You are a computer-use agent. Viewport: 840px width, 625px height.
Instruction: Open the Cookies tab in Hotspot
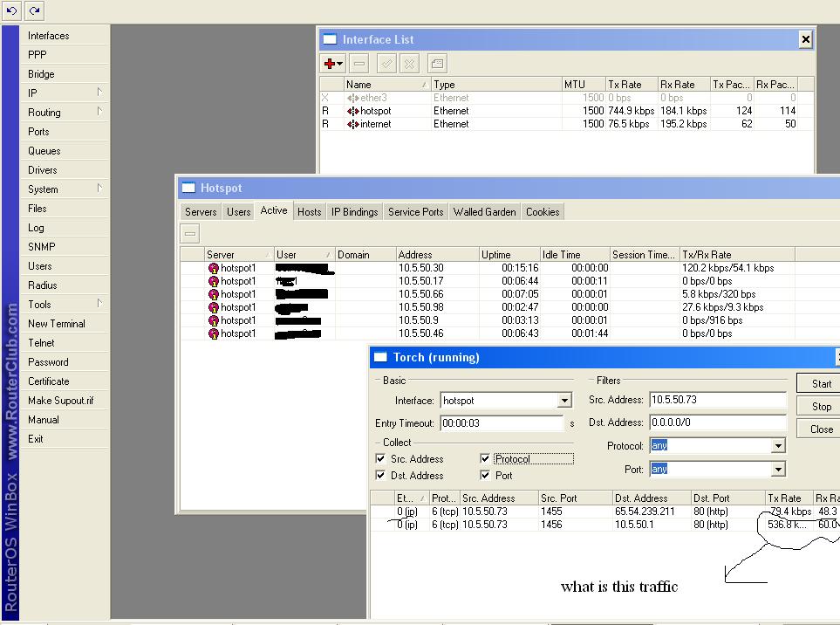[543, 212]
